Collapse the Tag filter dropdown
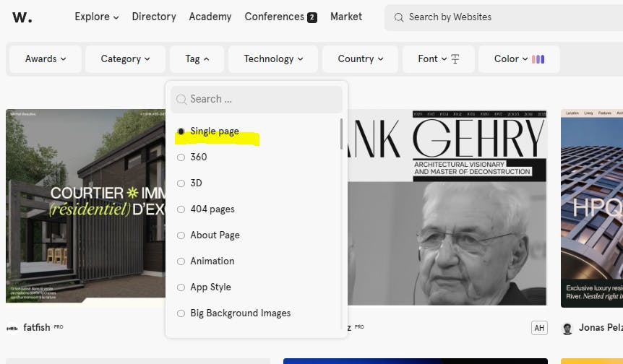Screen dimensions: 623x364 click(197, 58)
